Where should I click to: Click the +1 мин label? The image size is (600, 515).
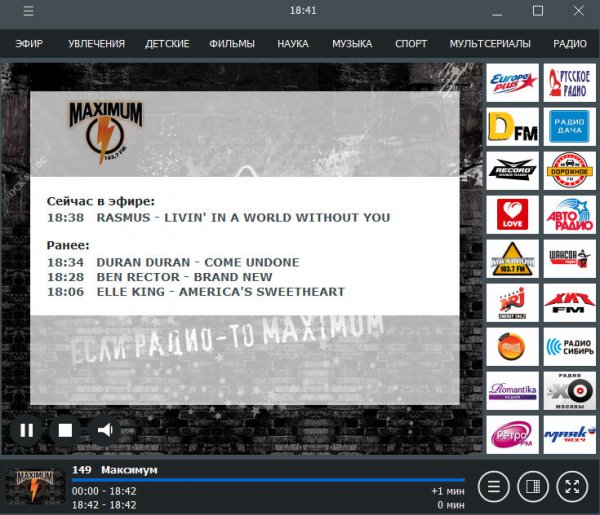click(448, 491)
